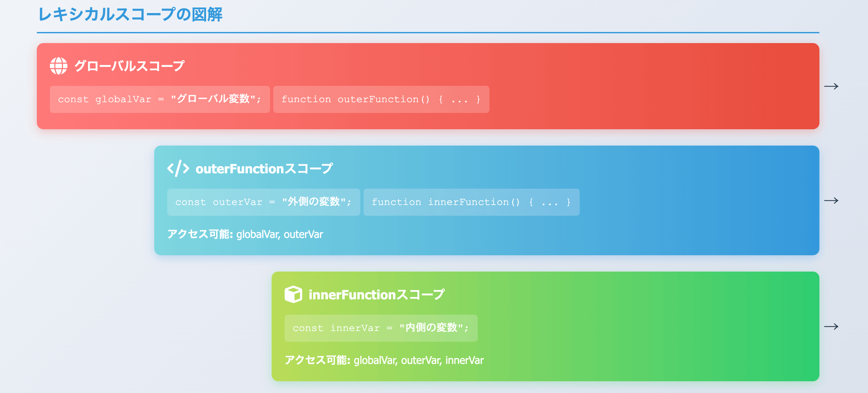Click the globe icon in global scope
Viewport: 868px width, 393px height.
[x=59, y=66]
